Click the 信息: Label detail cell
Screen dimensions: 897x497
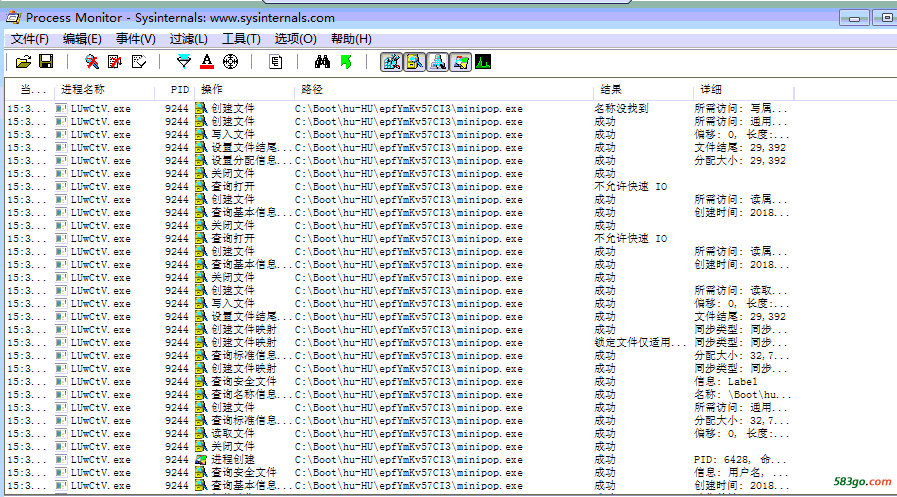(x=725, y=381)
